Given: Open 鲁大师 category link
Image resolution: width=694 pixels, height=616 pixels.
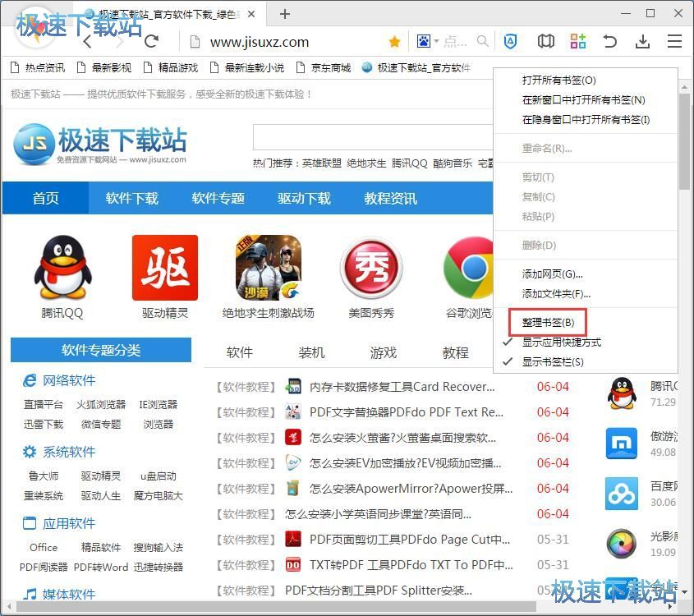Looking at the screenshot, I should pyautogui.click(x=44, y=476).
